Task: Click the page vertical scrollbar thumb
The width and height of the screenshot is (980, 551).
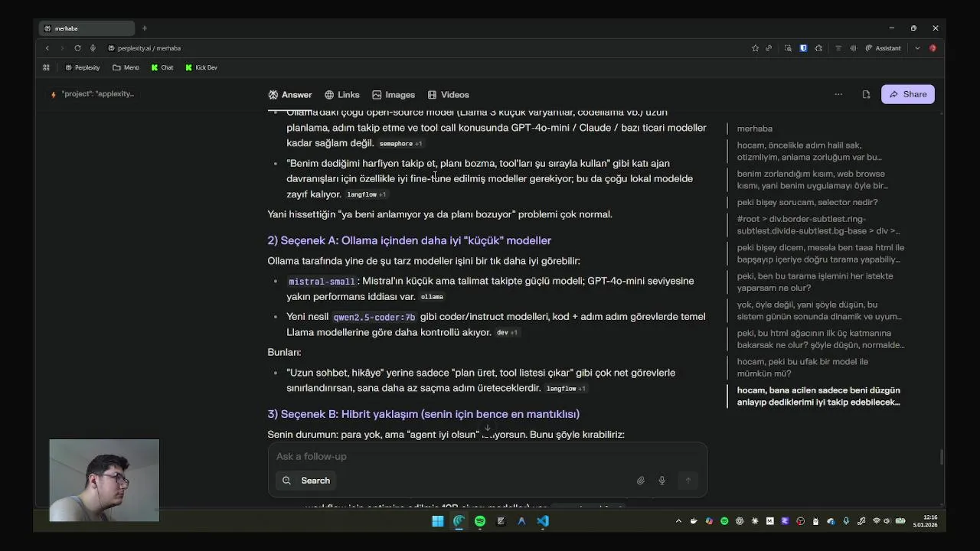Action: [x=941, y=457]
